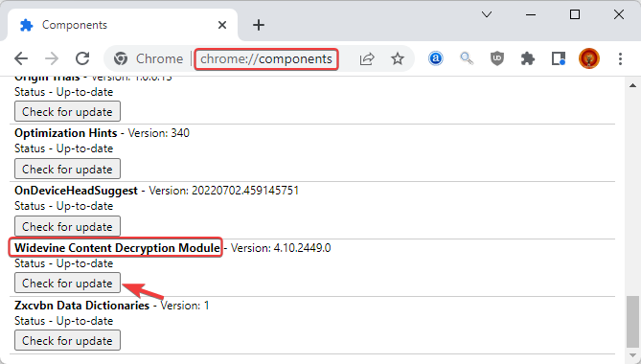The image size is (641, 364).
Task: Check for update for Zxcvbn Data Dictionaries
Action: pos(67,340)
